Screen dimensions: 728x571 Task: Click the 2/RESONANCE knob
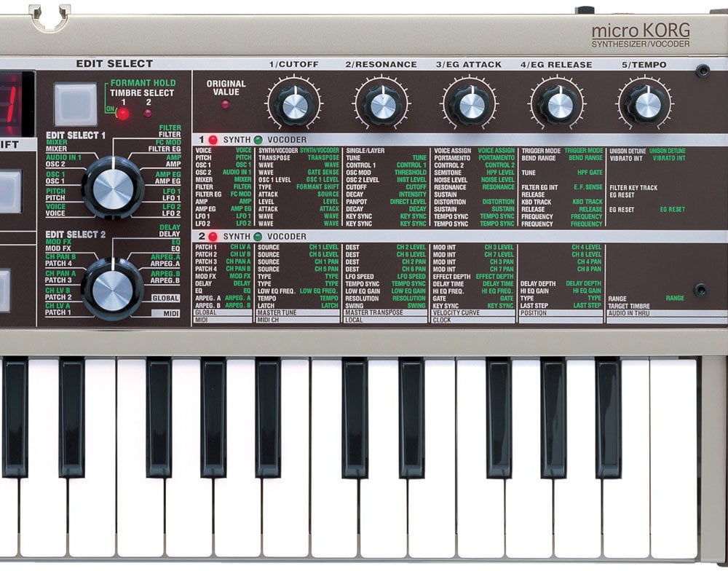tap(383, 105)
